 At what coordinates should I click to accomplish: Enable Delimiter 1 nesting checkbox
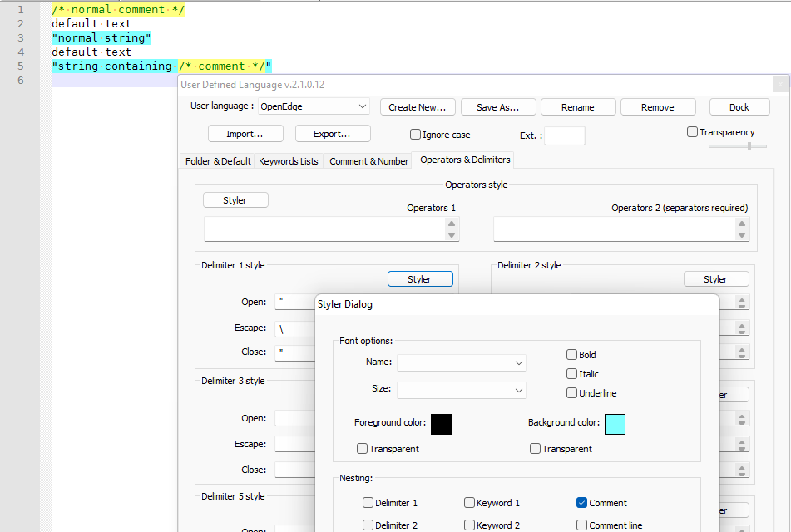pyautogui.click(x=368, y=502)
